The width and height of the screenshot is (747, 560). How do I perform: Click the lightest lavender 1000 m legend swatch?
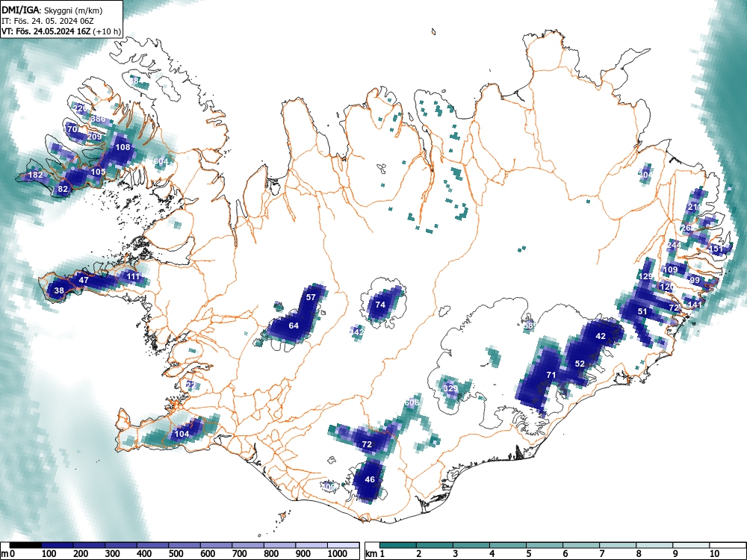(344, 545)
